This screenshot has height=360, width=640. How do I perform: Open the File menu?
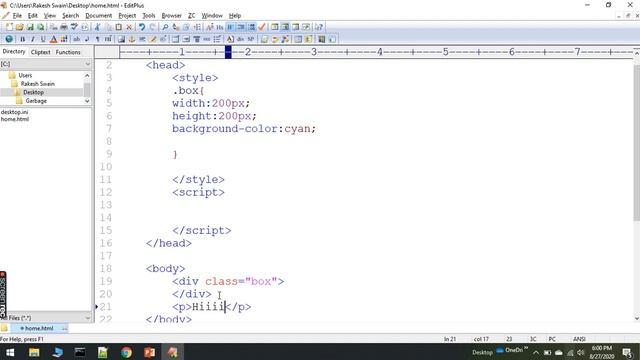(x=17, y=16)
